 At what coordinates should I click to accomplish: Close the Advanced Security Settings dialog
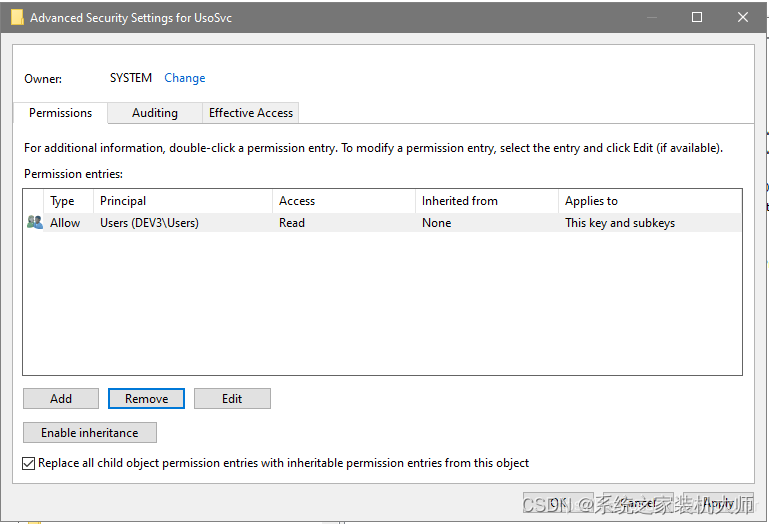tap(743, 17)
